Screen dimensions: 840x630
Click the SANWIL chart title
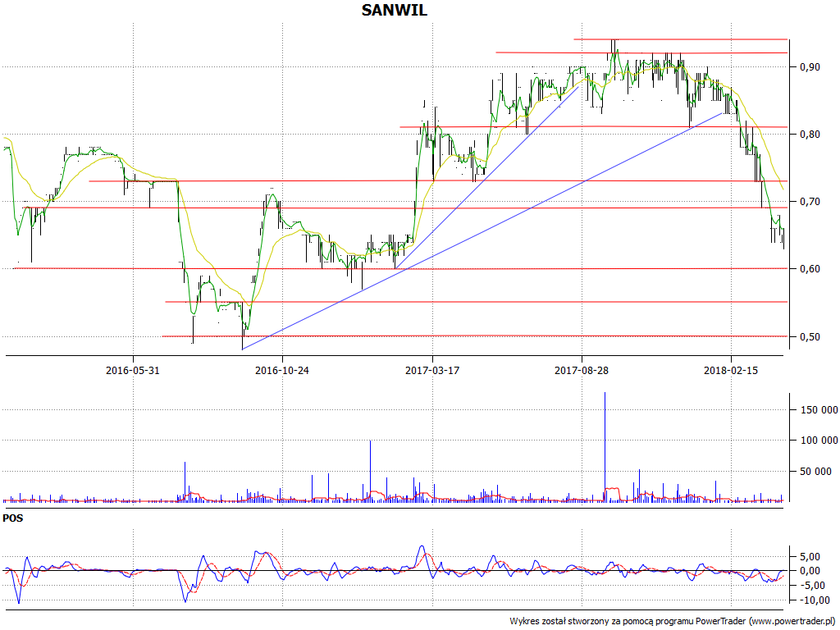click(395, 10)
